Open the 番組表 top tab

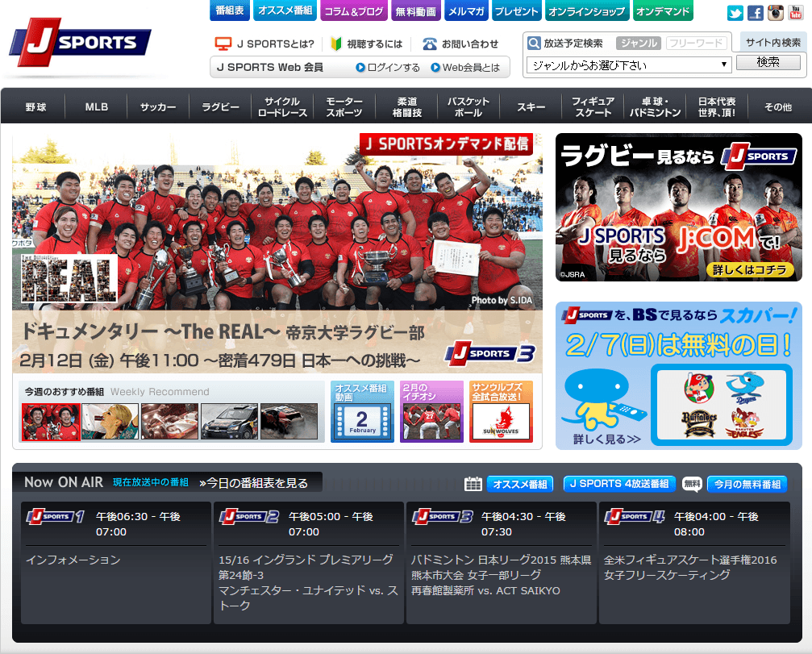tap(230, 10)
